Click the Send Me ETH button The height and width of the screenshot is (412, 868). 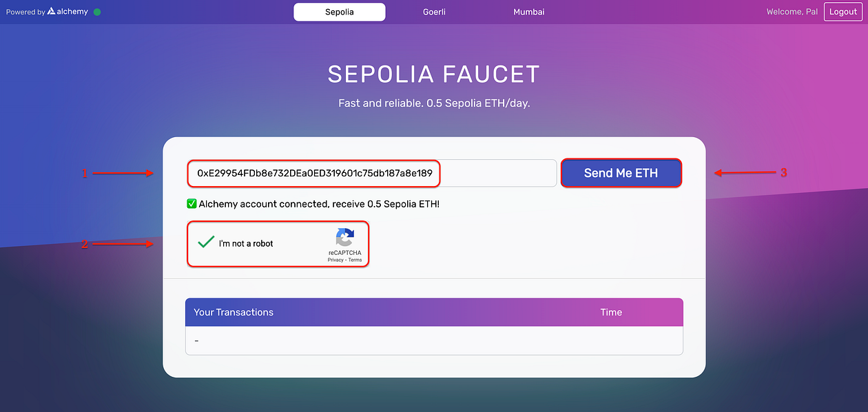coord(621,173)
